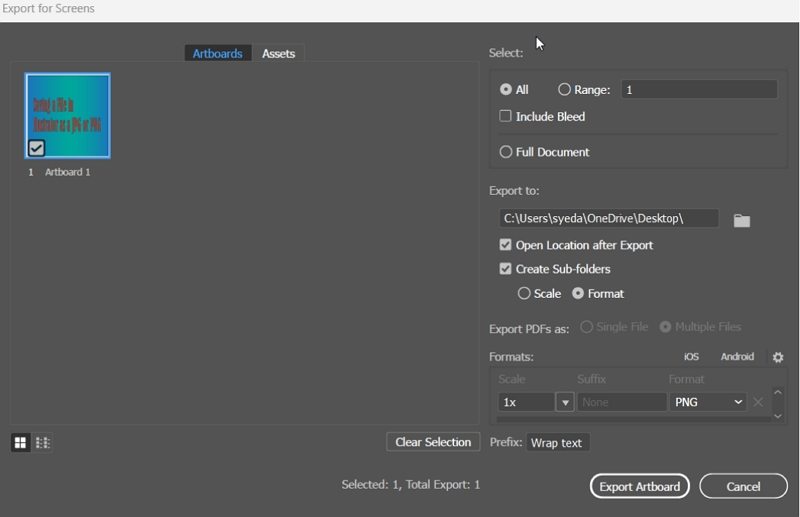Cancel the export dialog

pos(743,486)
